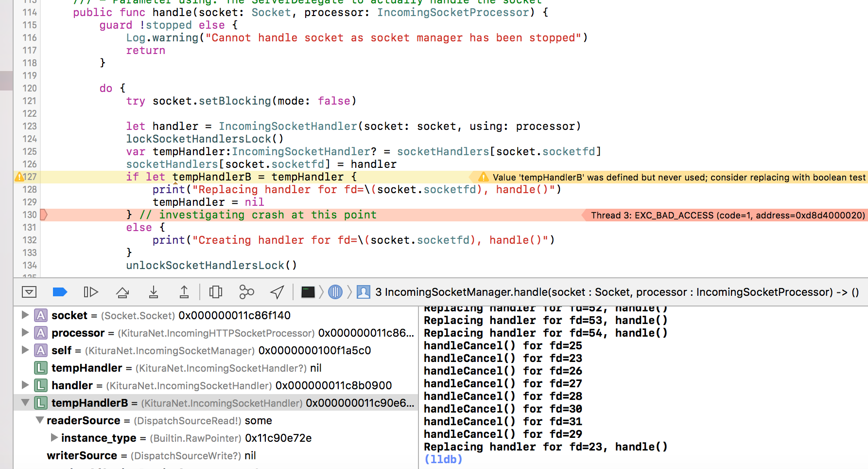Expand the handler variable disclosure triangle

coord(25,385)
